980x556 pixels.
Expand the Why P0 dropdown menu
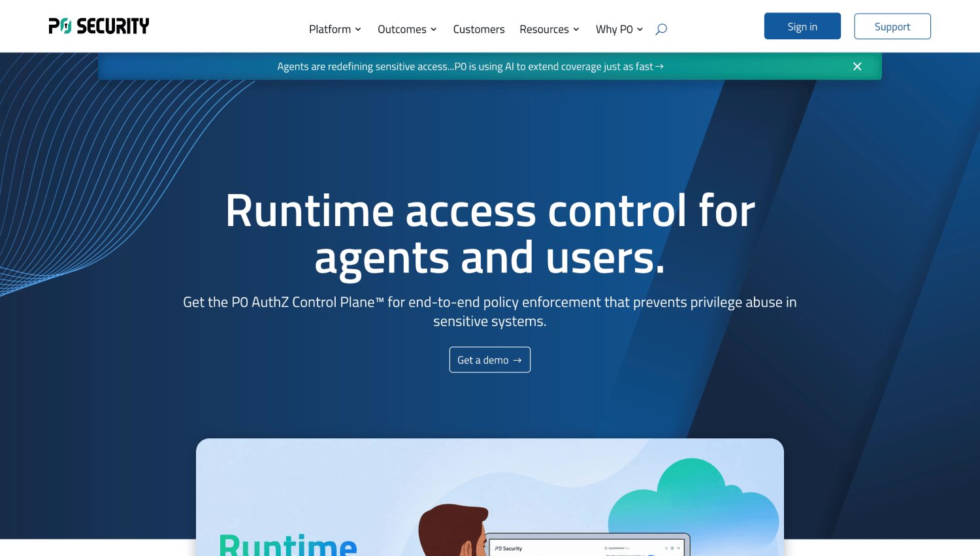tap(619, 29)
